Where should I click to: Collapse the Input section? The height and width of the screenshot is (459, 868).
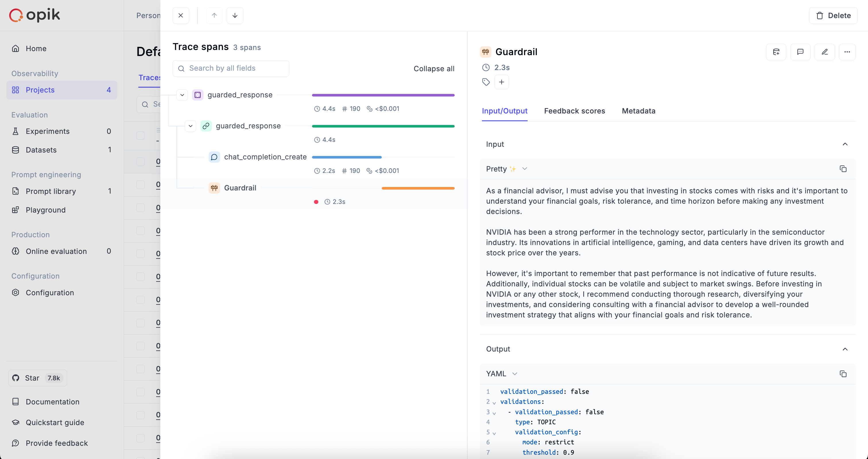pyautogui.click(x=845, y=144)
